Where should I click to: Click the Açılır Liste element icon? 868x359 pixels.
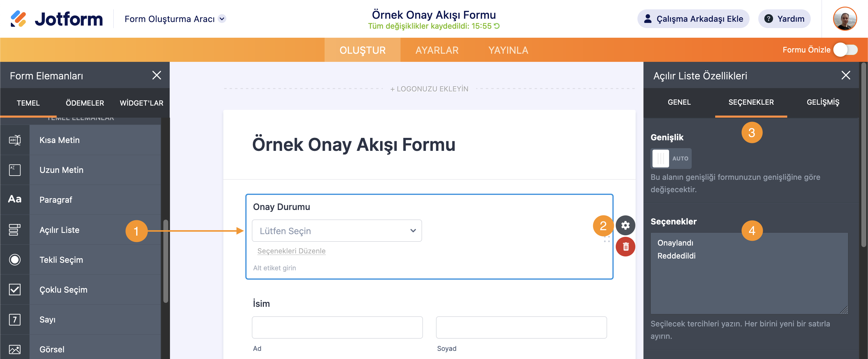click(15, 230)
